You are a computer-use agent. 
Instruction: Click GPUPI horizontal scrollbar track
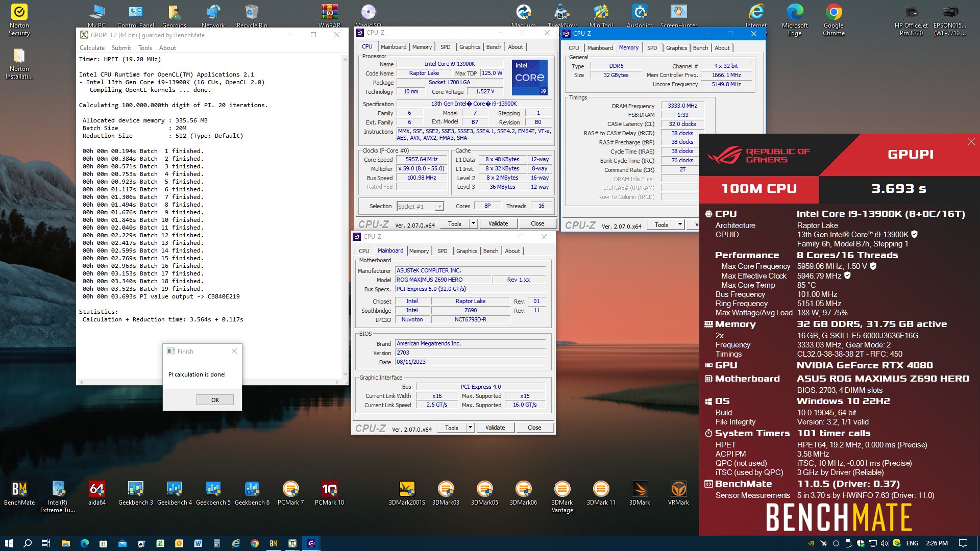tap(209, 382)
